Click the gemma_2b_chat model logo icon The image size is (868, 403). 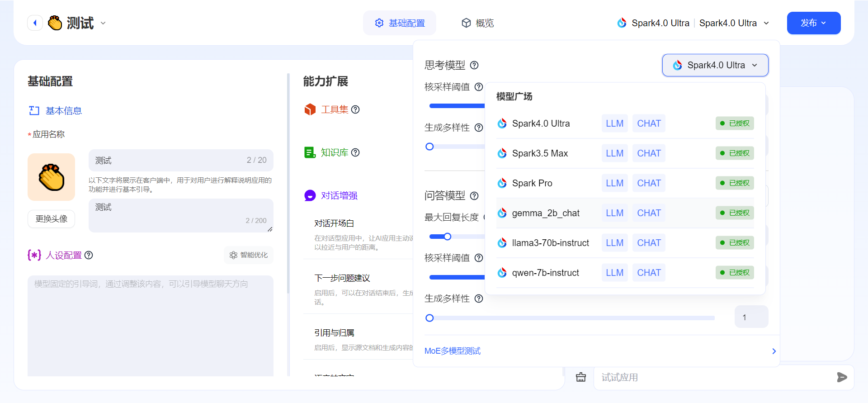click(x=502, y=213)
